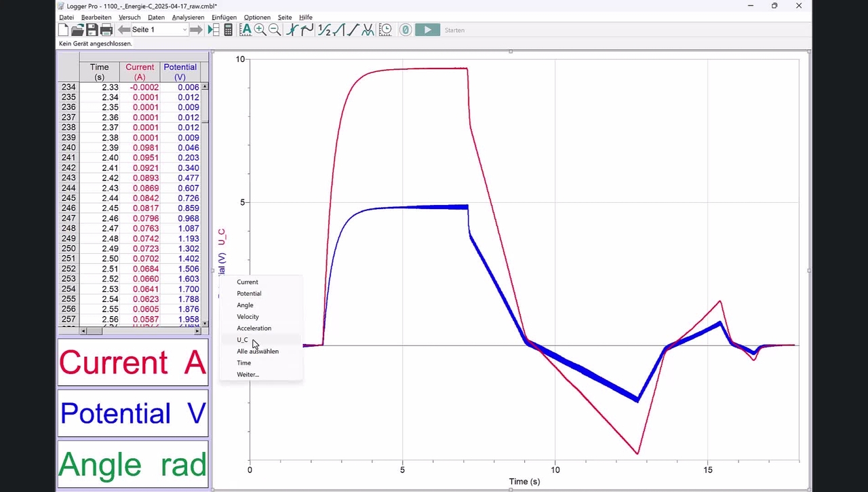
Task: Click the x-axis tick label 15
Action: tap(708, 470)
